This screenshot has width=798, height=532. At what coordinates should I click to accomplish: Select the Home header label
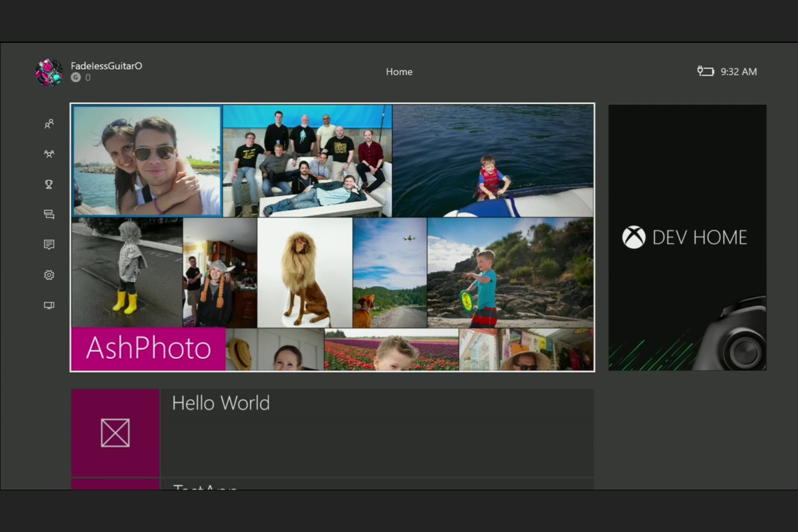click(399, 71)
